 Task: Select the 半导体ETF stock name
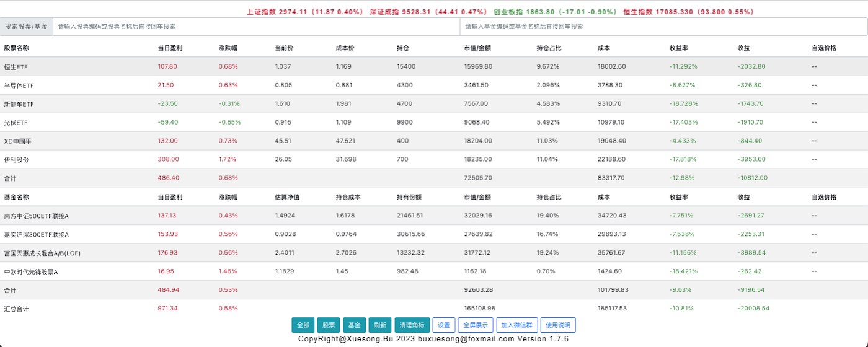click(18, 85)
